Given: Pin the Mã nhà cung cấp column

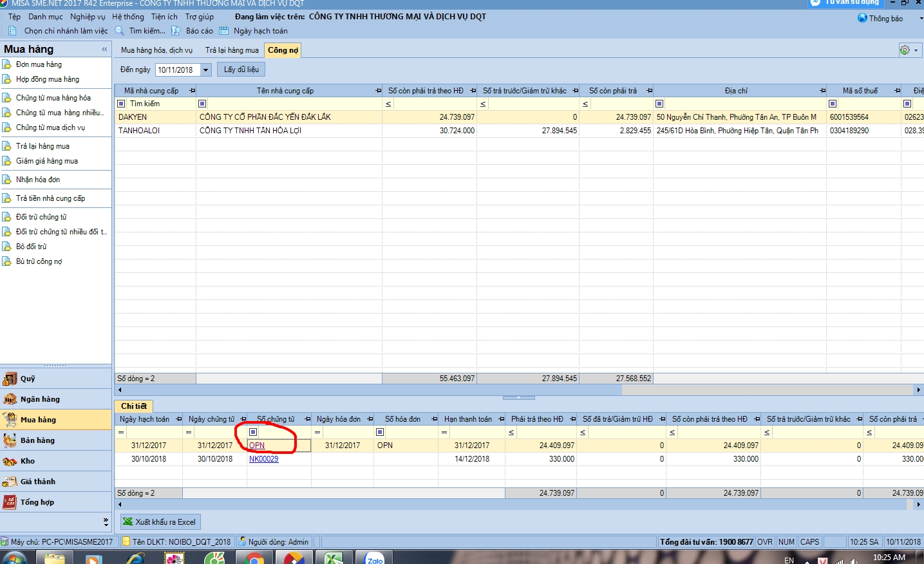Looking at the screenshot, I should click(x=192, y=91).
